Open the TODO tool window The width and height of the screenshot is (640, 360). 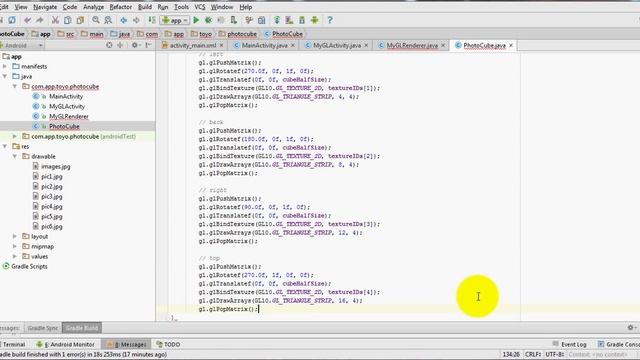(x=168, y=344)
